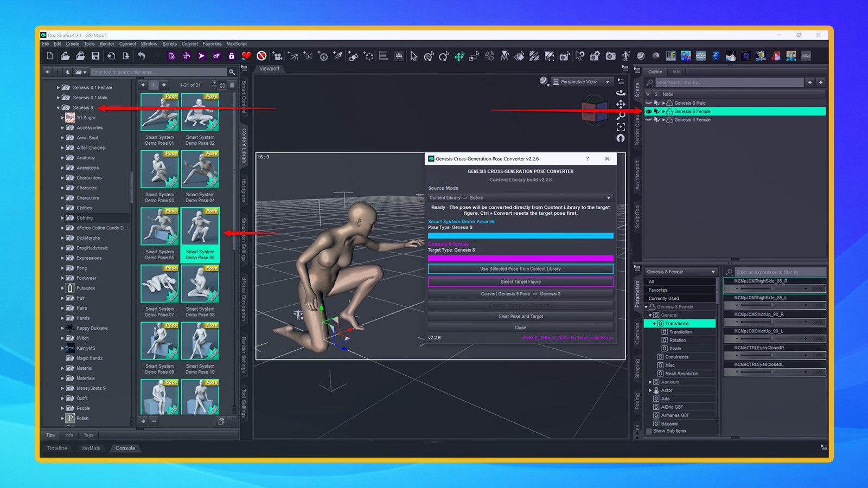Open the Perspective View dropdown
868x488 pixels.
[x=582, y=82]
